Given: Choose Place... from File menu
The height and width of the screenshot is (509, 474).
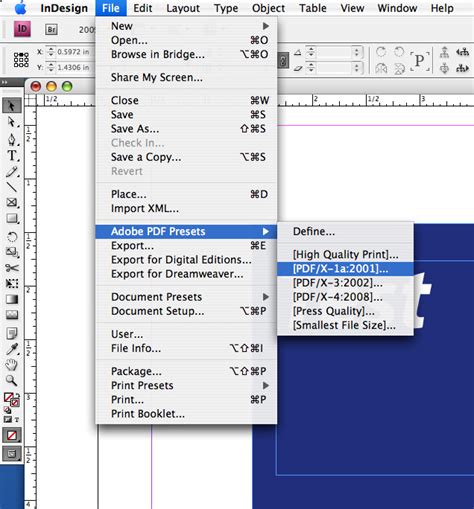Looking at the screenshot, I should point(186,194).
